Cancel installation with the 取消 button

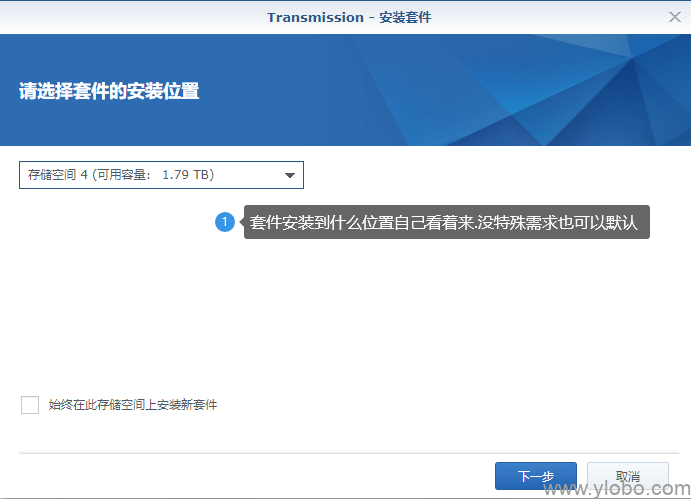(x=628, y=476)
